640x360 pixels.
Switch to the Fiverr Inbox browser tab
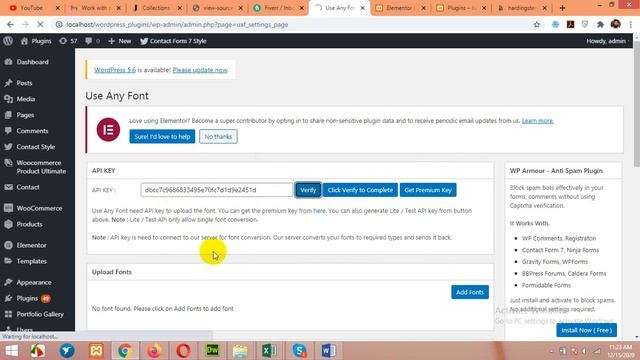point(278,8)
